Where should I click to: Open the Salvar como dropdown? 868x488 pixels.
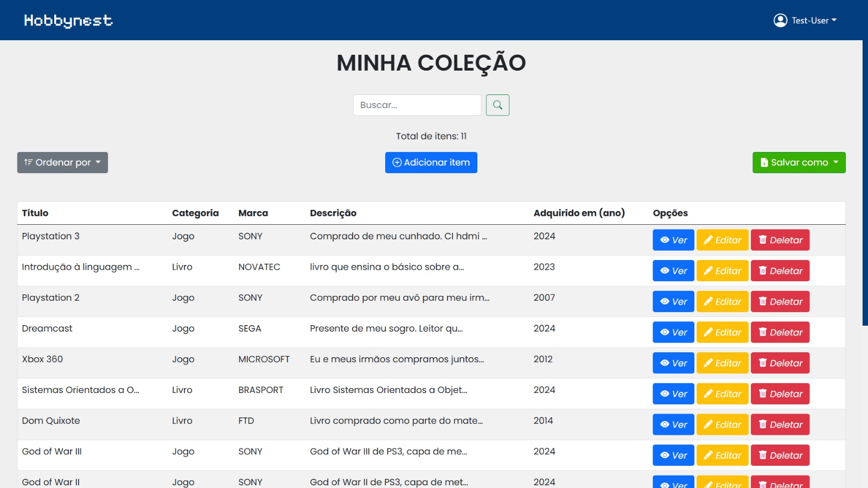[799, 162]
